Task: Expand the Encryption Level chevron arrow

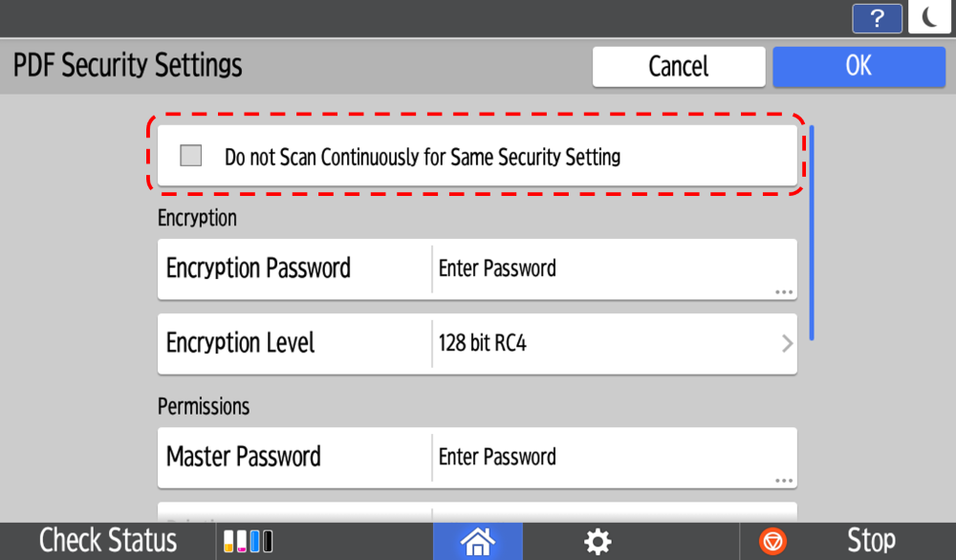Action: click(x=787, y=343)
